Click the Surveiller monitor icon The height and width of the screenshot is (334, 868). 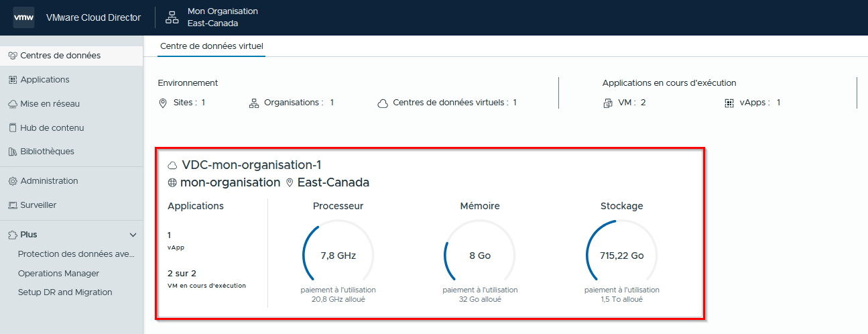click(x=13, y=205)
